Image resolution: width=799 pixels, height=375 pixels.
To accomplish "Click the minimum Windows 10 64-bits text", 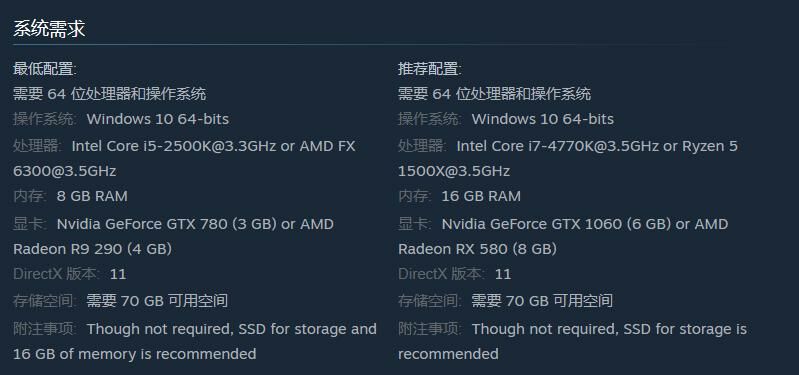I will pos(157,119).
